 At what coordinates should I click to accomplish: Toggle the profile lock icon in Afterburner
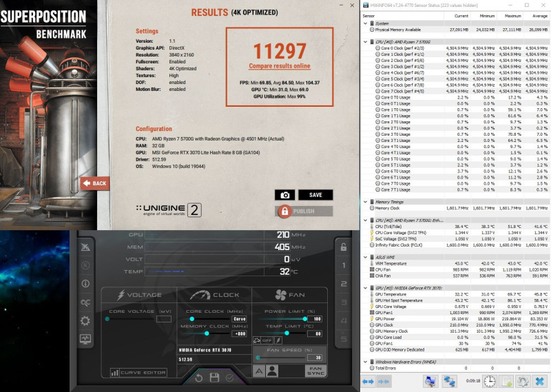(x=343, y=247)
